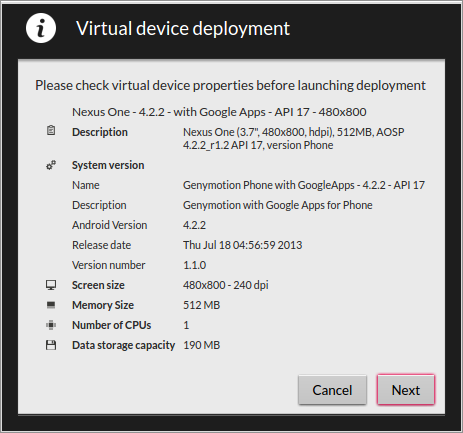Click the 'Memory Size' label
This screenshot has height=433, width=463.
pos(103,305)
